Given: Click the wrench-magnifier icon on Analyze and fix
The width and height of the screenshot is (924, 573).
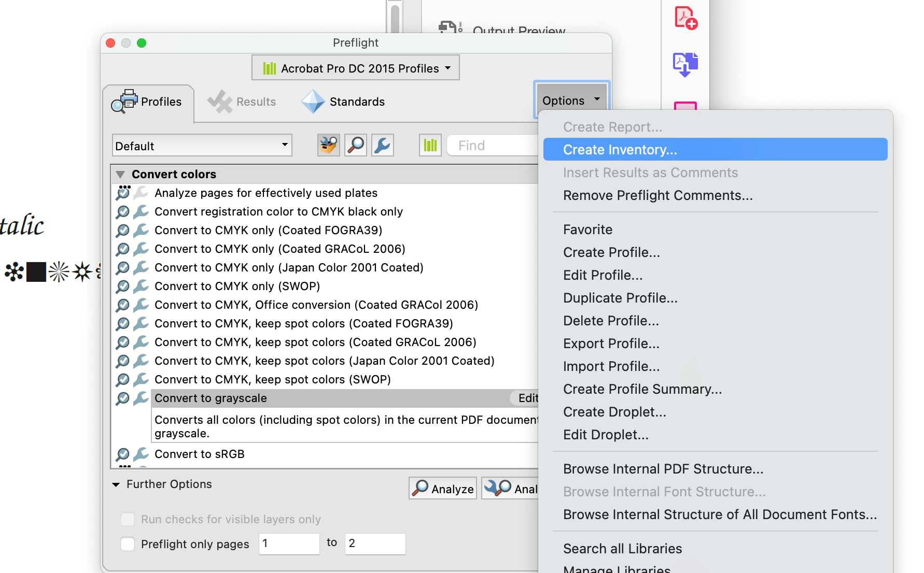Looking at the screenshot, I should click(x=497, y=488).
